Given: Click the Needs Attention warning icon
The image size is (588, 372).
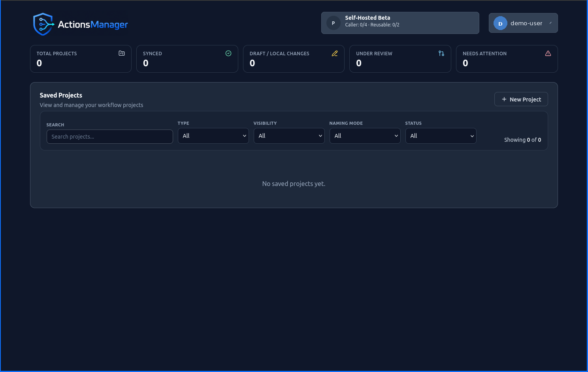Looking at the screenshot, I should click(548, 53).
